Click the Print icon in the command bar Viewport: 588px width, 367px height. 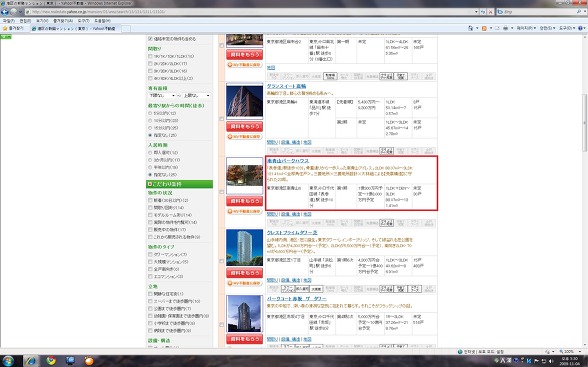tap(505, 28)
